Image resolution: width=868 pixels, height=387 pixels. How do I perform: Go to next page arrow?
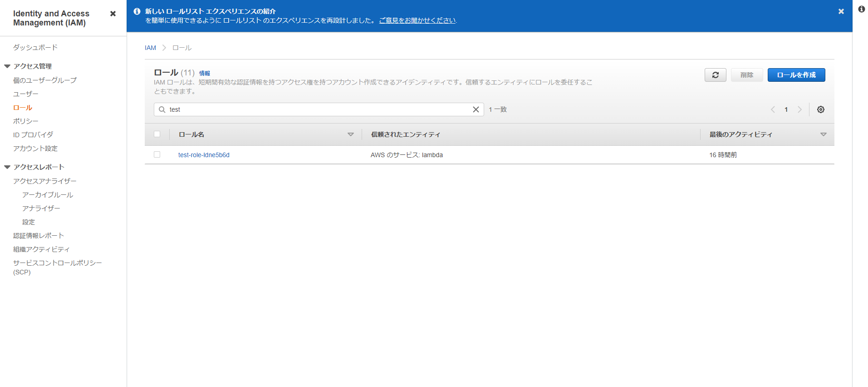click(x=799, y=109)
